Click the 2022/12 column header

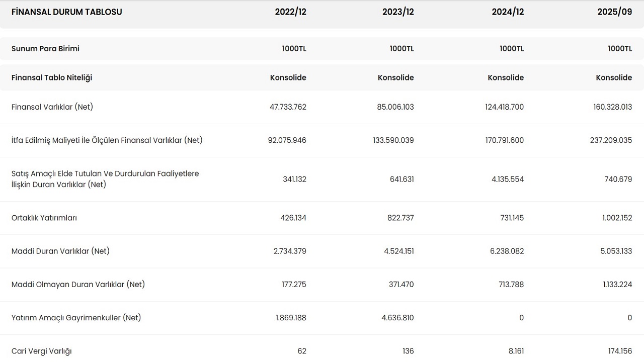pos(290,12)
